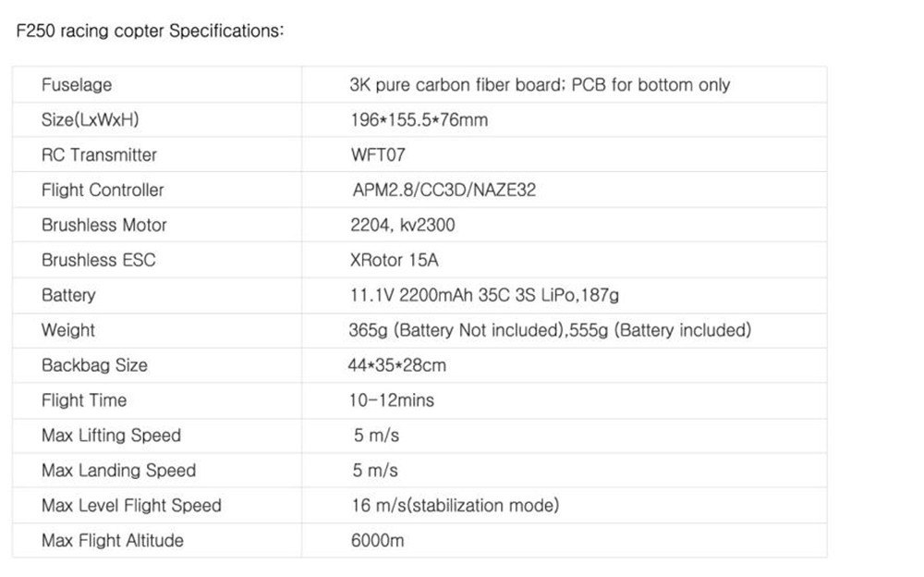
Task: Select the WFT07 transmitter value
Action: pyautogui.click(x=378, y=154)
